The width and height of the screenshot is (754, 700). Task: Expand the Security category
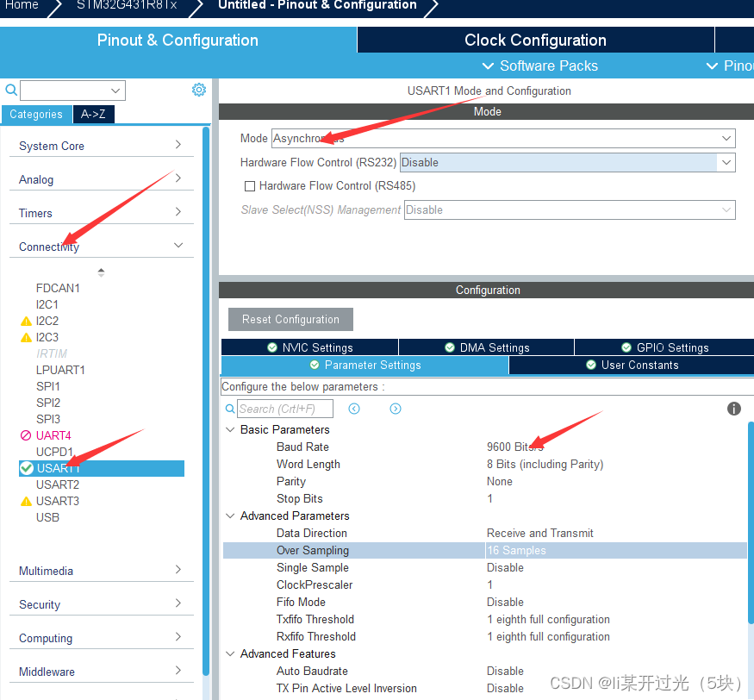point(101,605)
